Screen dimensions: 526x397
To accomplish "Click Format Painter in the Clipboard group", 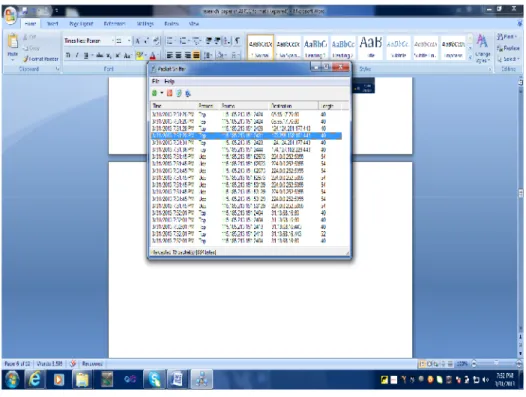I will [41, 59].
